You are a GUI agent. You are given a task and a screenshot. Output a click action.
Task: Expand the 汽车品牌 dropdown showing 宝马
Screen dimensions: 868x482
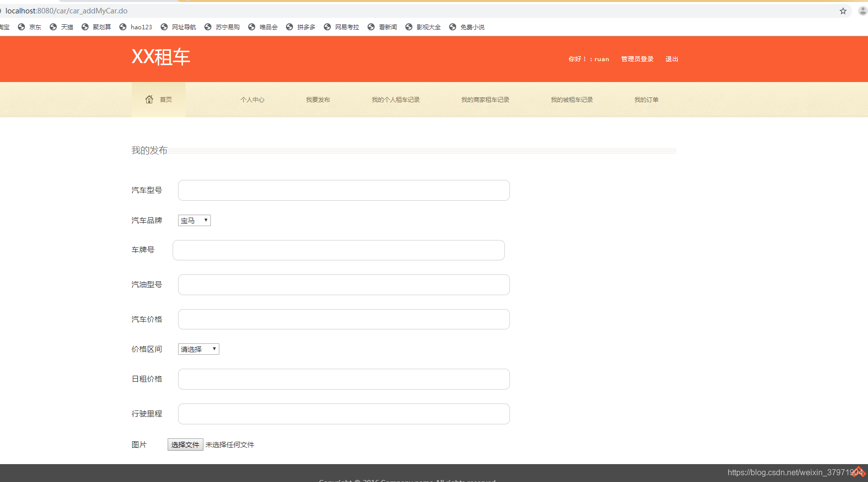[194, 221]
